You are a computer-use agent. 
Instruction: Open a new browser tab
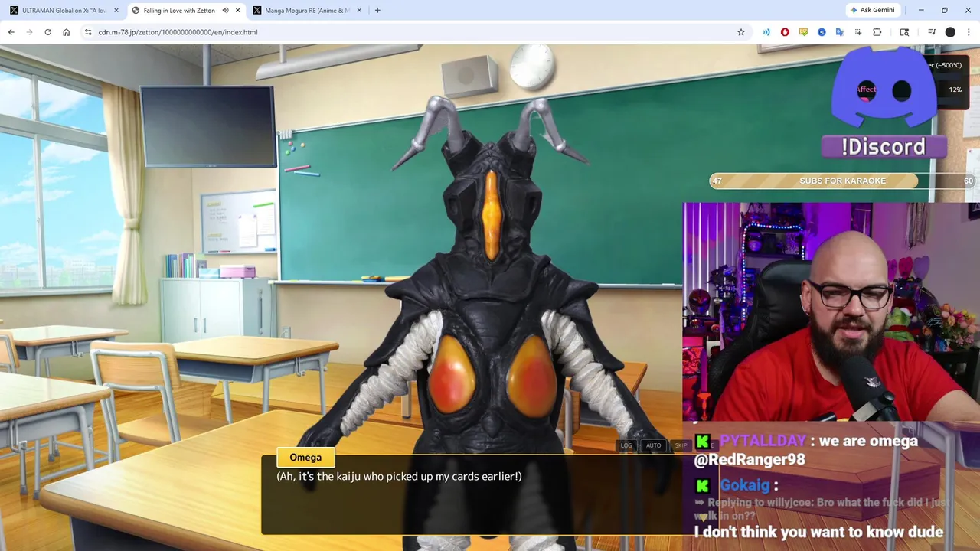point(377,11)
